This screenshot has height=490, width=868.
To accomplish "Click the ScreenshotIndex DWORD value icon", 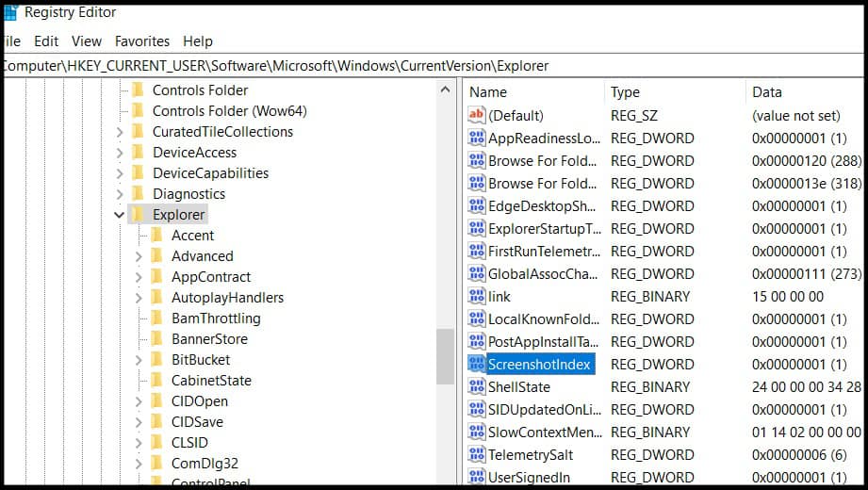I will coord(476,364).
